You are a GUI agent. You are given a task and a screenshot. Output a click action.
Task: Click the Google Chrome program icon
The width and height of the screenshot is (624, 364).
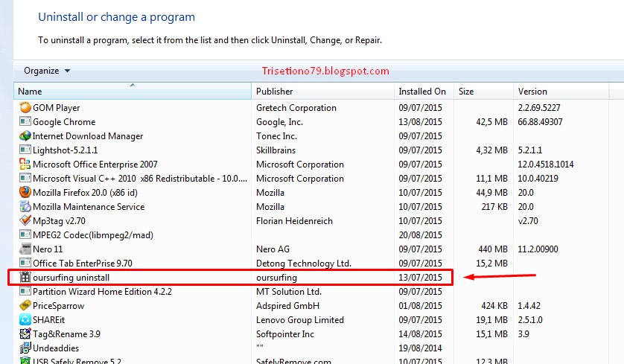[25, 122]
